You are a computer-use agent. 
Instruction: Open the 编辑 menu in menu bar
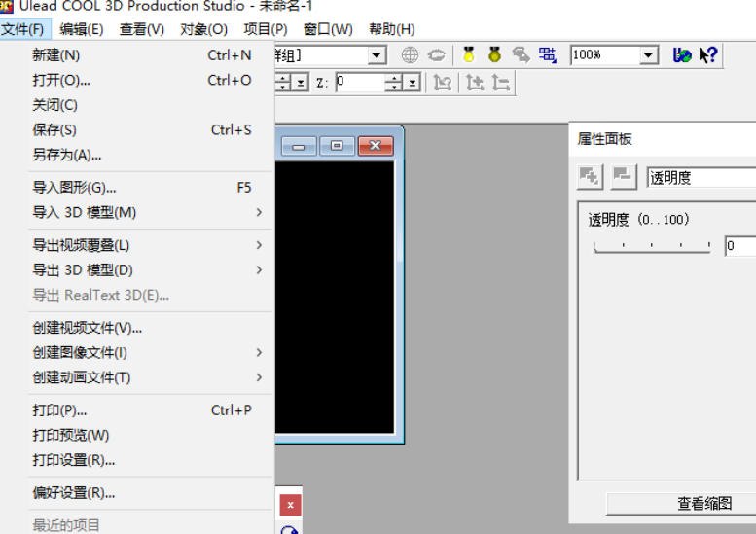82,29
